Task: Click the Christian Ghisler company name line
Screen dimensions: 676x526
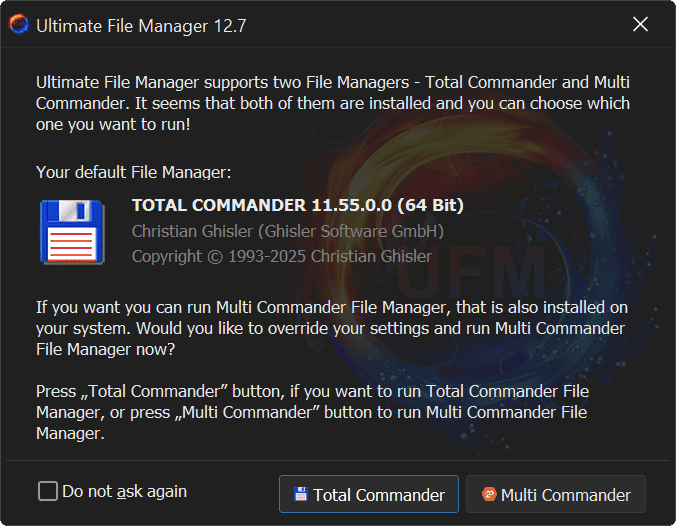Action: click(287, 231)
